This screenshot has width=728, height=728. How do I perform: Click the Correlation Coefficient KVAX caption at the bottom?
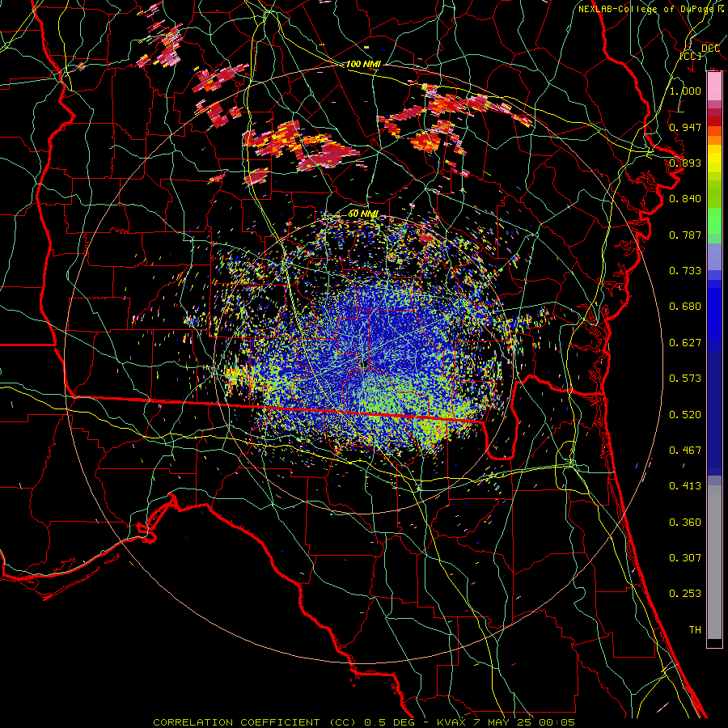(364, 722)
